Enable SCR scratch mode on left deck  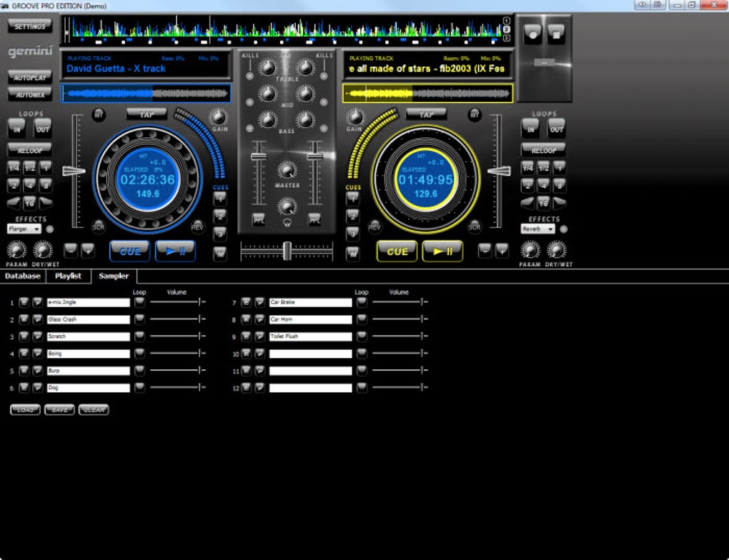click(98, 227)
